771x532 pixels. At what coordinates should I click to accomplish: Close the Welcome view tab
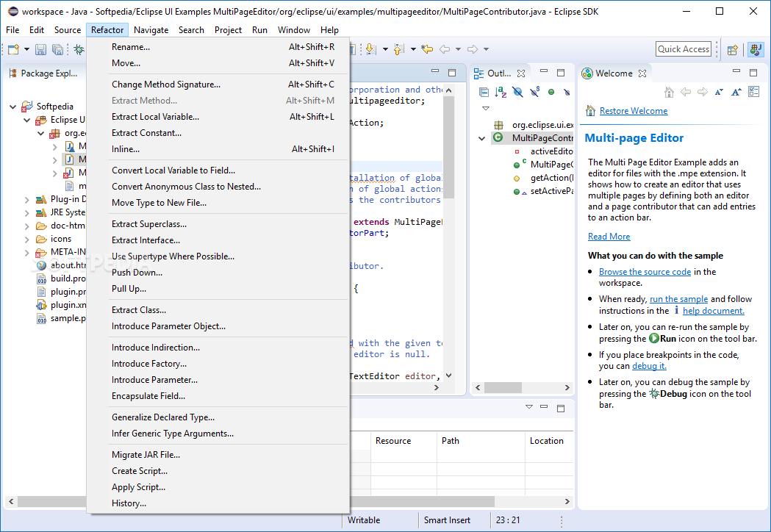point(642,73)
